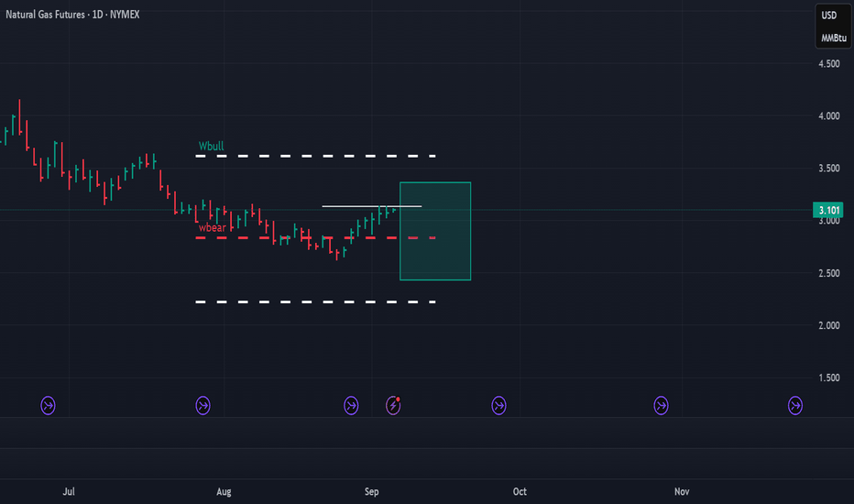Select the green projection rectangle

pos(435,231)
